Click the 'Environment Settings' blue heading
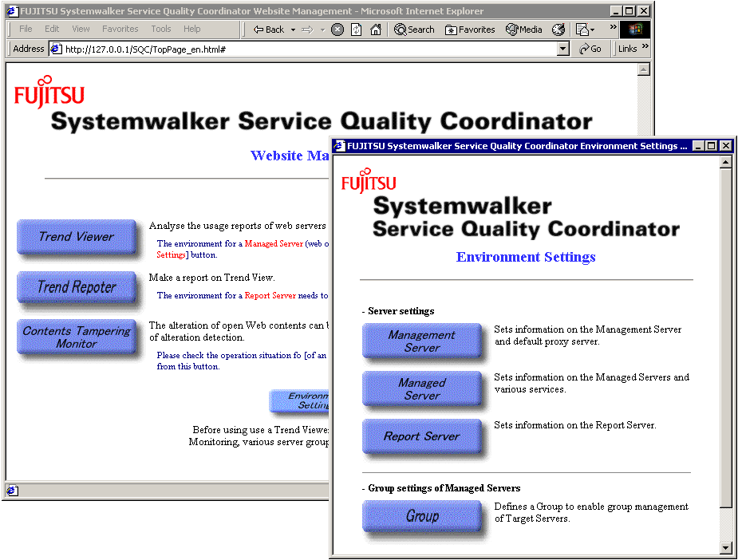Viewport: 738px width, 560px height. 526,257
